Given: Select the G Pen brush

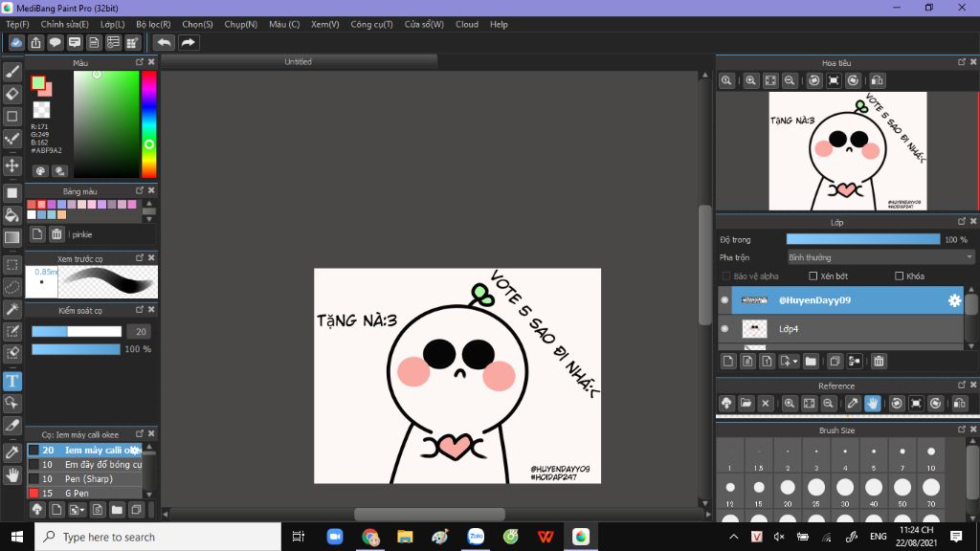Looking at the screenshot, I should click(x=77, y=493).
